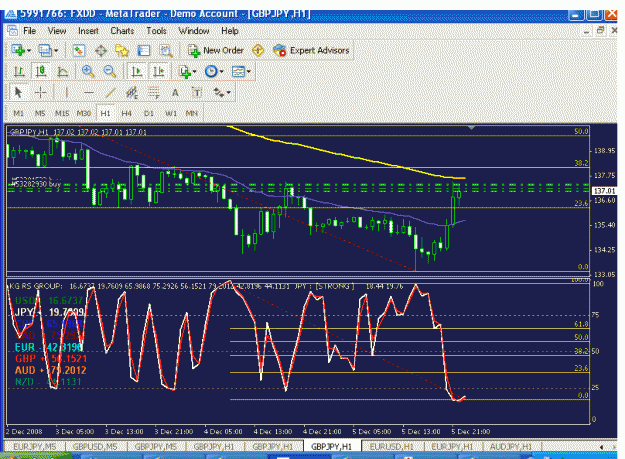
Task: Select the Text Label tool marked T
Action: click(x=197, y=93)
